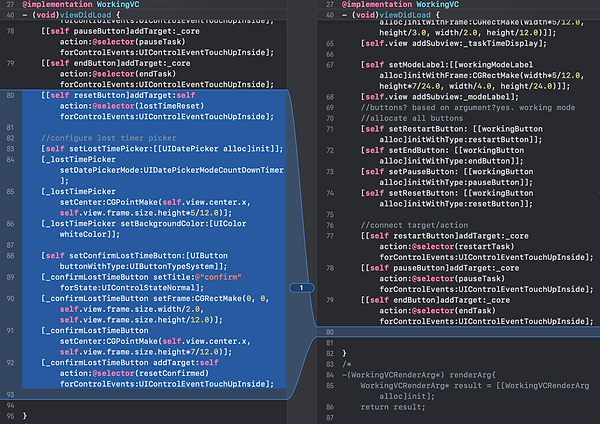Click line number 92 in the gutter
This screenshot has width=600, height=424.
[10, 363]
